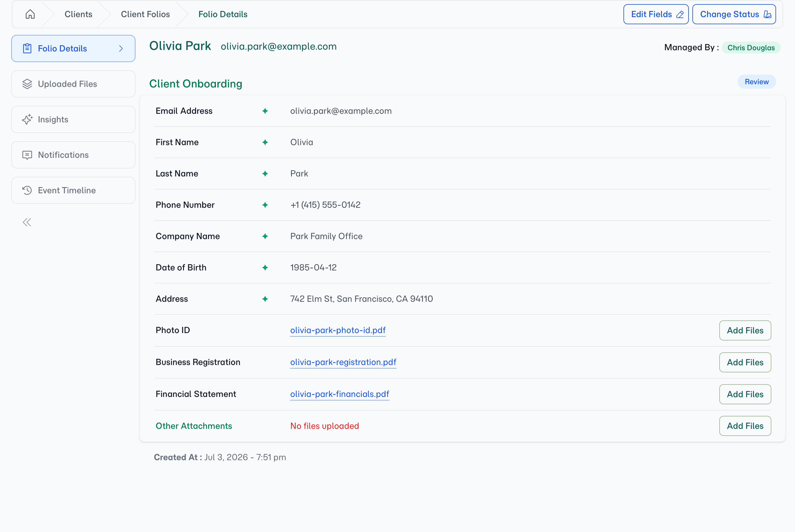Click the Change Status button
This screenshot has height=532, width=795.
(734, 14)
